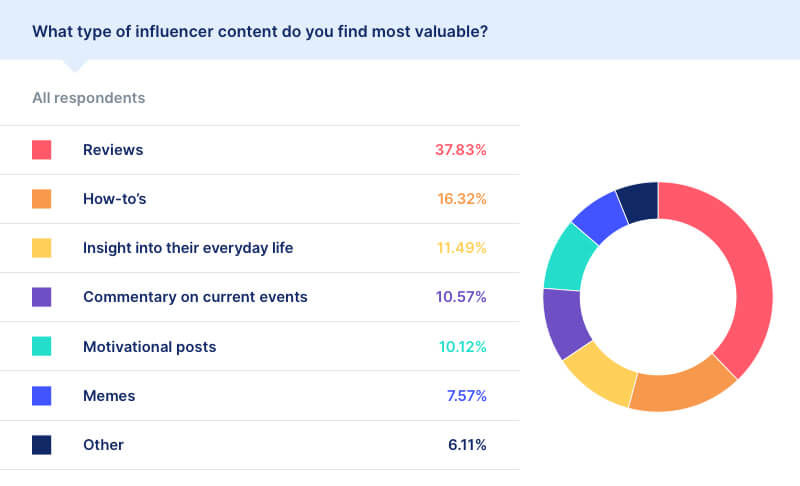Click the 7.57% Memes percentage
The width and height of the screenshot is (800, 486).
[x=467, y=396]
